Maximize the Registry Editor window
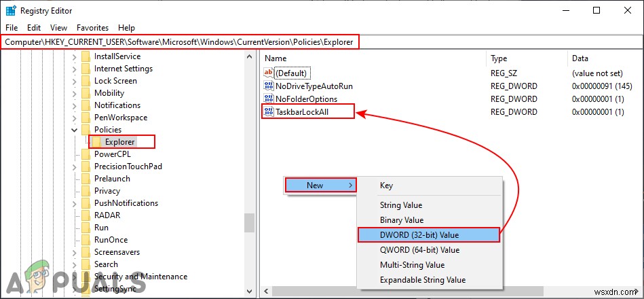644x299 pixels. click(596, 11)
